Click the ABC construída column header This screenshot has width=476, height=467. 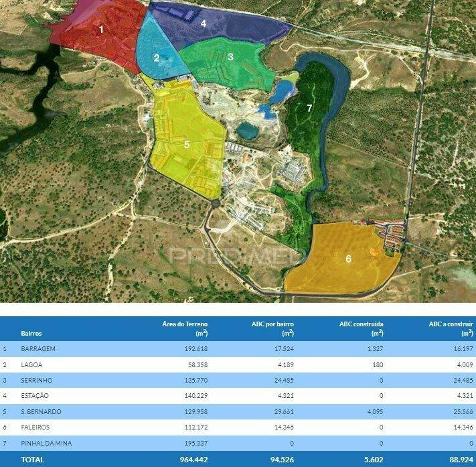[x=362, y=329]
